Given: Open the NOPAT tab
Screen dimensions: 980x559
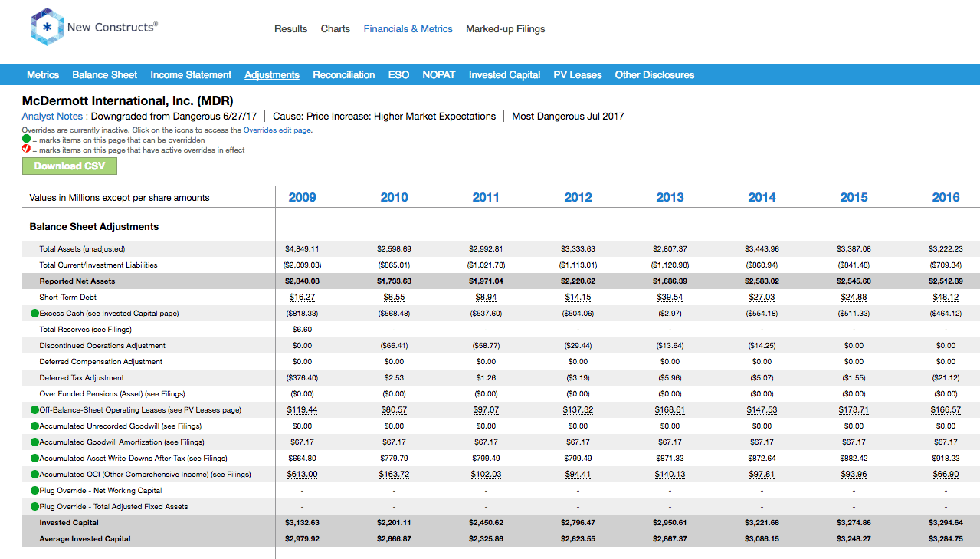Looking at the screenshot, I should pyautogui.click(x=439, y=74).
